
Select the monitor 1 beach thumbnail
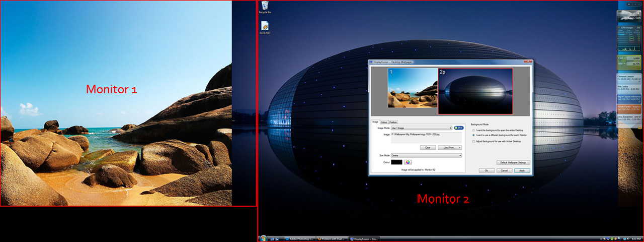pos(412,88)
